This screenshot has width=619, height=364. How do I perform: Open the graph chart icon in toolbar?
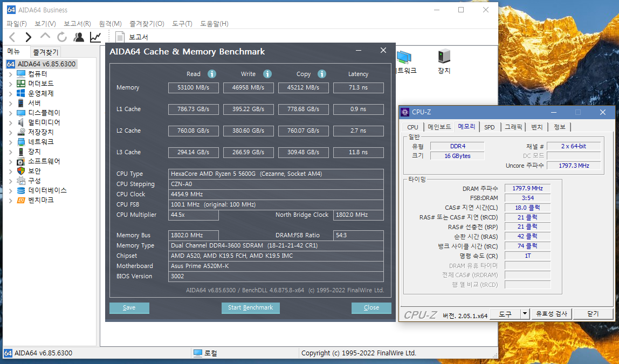click(95, 37)
